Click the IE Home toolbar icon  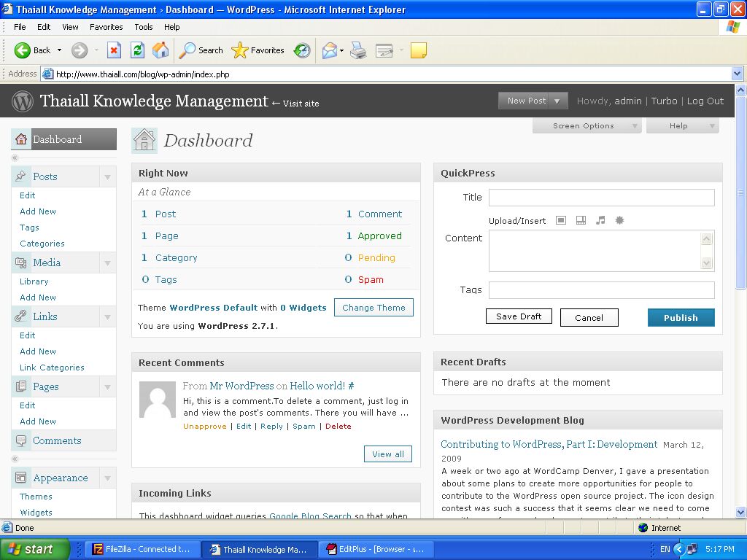pos(160,50)
